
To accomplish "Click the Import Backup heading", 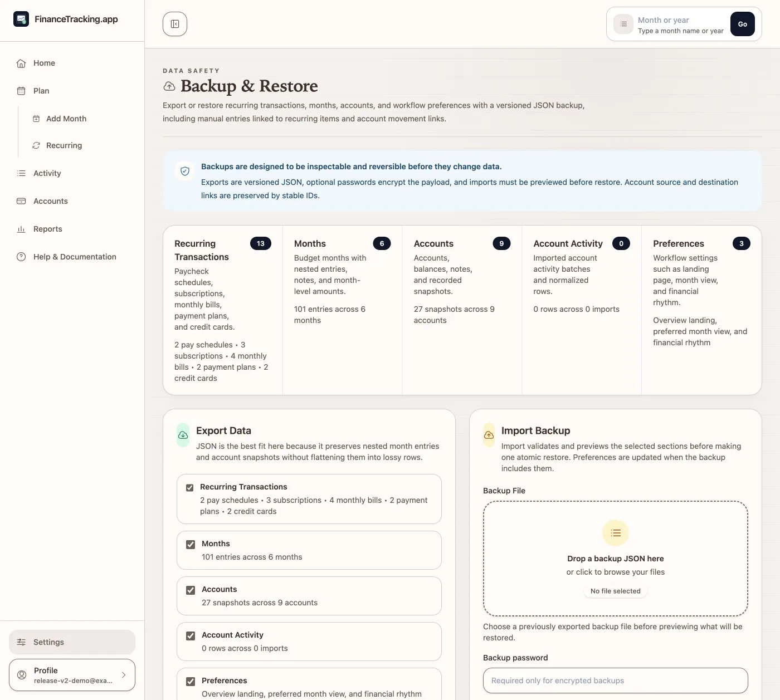I will [x=535, y=430].
